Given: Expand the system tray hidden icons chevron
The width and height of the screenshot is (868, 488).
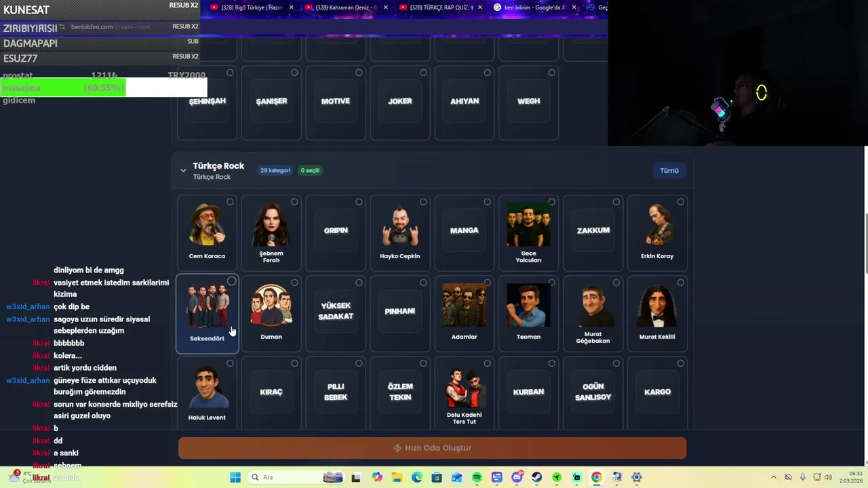Looking at the screenshot, I should click(774, 477).
